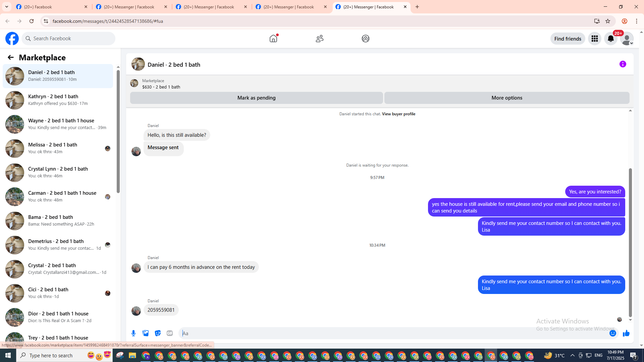The width and height of the screenshot is (644, 362).
Task: Open the Windows notification center
Action: (x=634, y=355)
